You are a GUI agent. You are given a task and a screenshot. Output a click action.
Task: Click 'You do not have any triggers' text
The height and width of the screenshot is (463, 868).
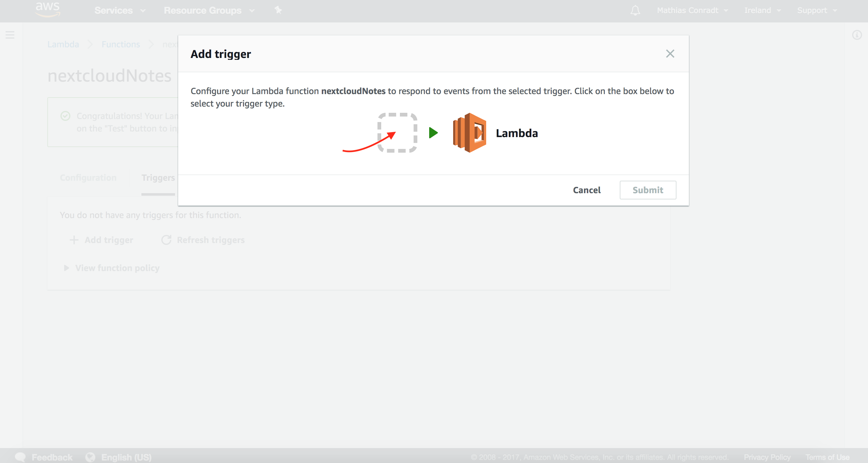[150, 215]
